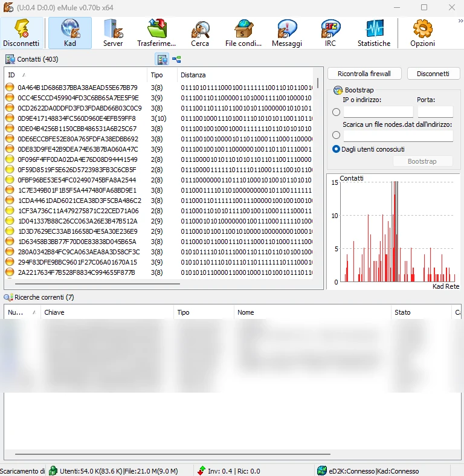The image size is (464, 476).
Task: Open the Opzioni settings
Action: 422,33
